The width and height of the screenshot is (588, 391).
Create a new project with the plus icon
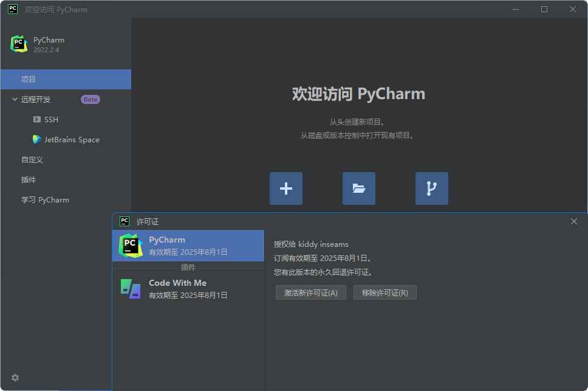(x=285, y=189)
